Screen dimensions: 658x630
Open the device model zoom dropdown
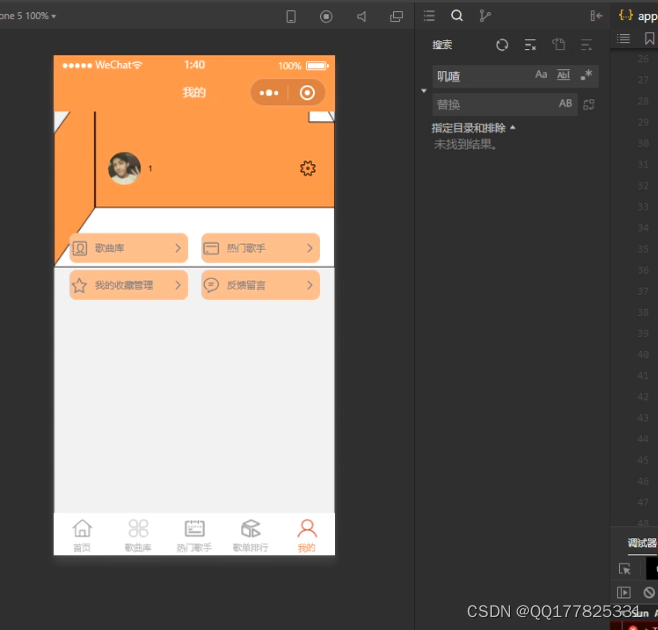point(28,16)
